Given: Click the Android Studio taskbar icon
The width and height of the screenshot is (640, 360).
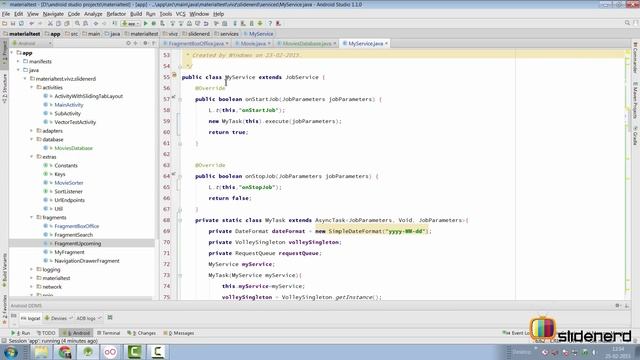Looking at the screenshot, I should click(88, 352).
